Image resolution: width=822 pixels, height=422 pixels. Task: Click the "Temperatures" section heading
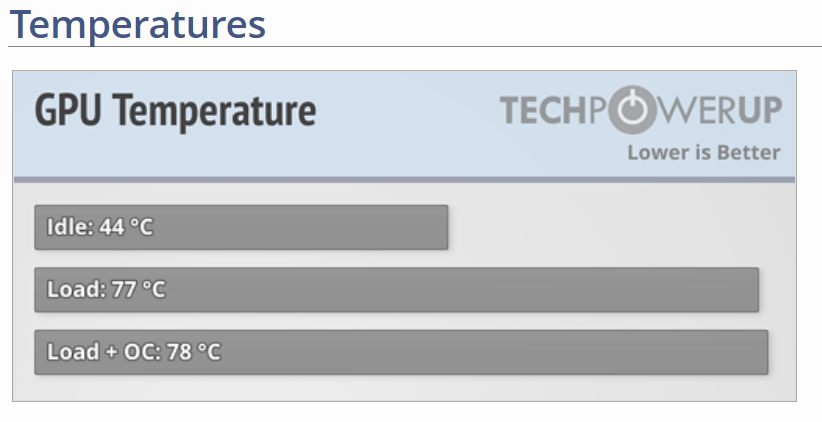pyautogui.click(x=138, y=24)
